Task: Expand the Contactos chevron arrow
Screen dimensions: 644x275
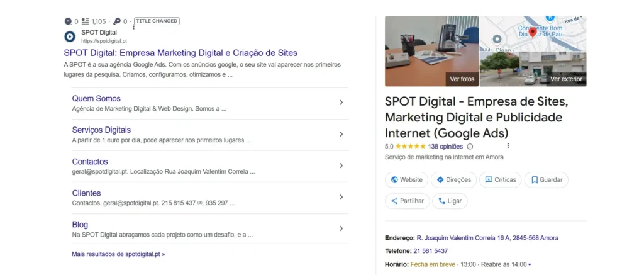Action: click(341, 166)
